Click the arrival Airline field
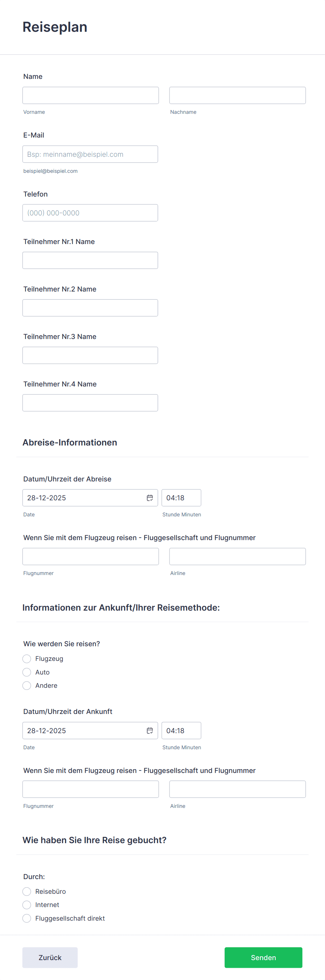Viewport: 325px width, 980px height. tap(237, 789)
